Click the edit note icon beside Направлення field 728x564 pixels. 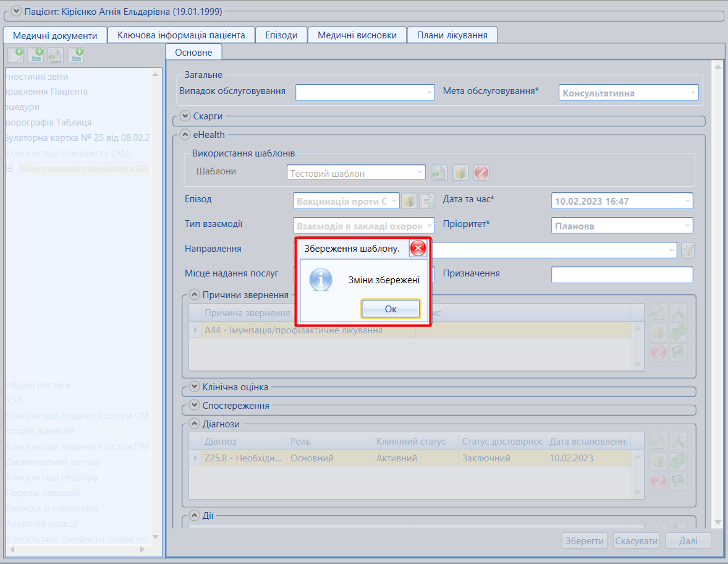point(688,250)
